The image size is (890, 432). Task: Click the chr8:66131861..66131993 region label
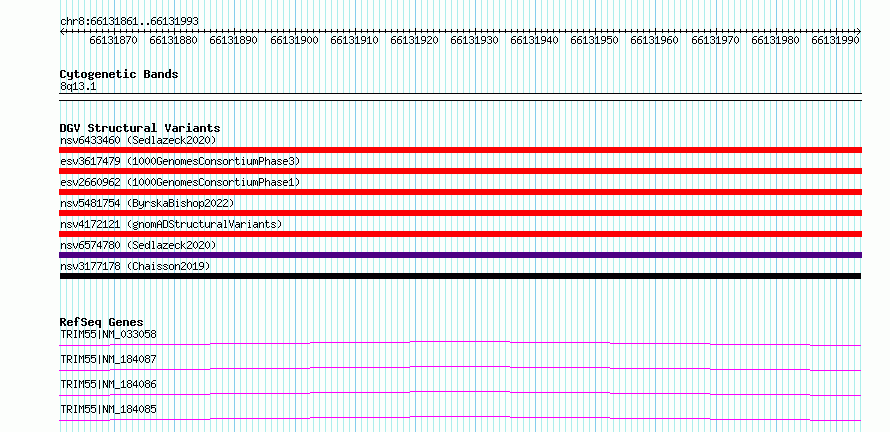pos(129,21)
